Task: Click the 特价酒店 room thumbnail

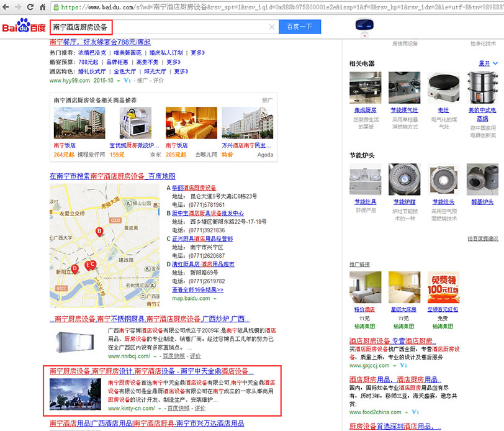Action: (x=366, y=287)
